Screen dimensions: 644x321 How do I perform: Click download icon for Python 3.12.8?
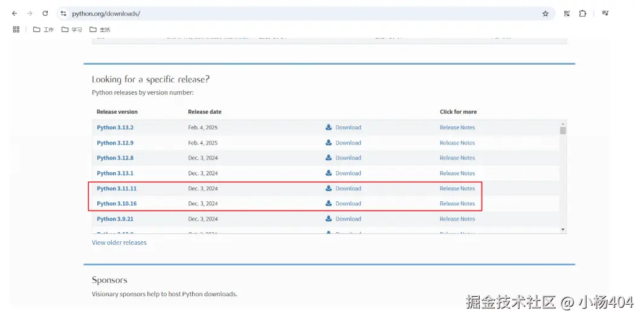point(329,158)
